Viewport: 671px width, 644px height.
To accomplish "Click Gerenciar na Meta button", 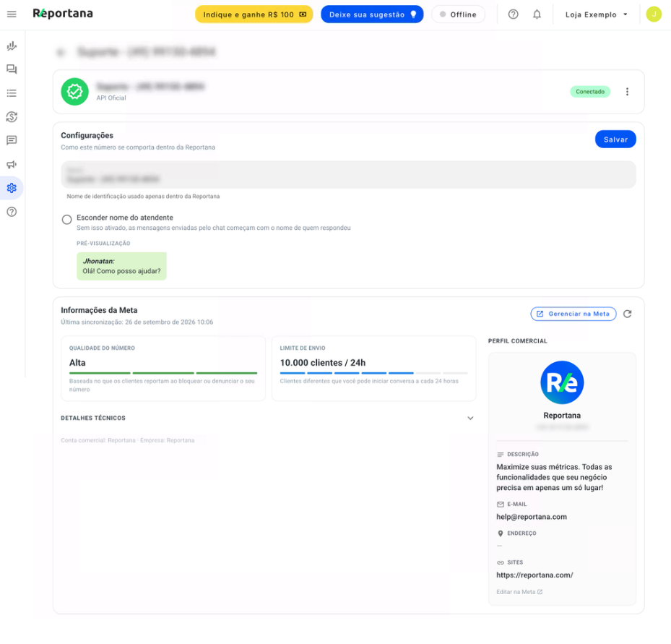I will pyautogui.click(x=573, y=314).
